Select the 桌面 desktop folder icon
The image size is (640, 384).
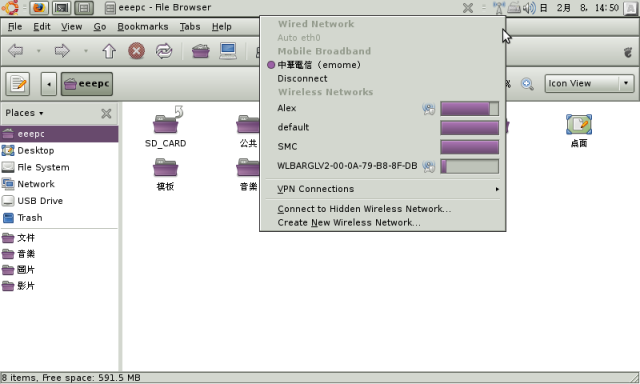pyautogui.click(x=579, y=124)
